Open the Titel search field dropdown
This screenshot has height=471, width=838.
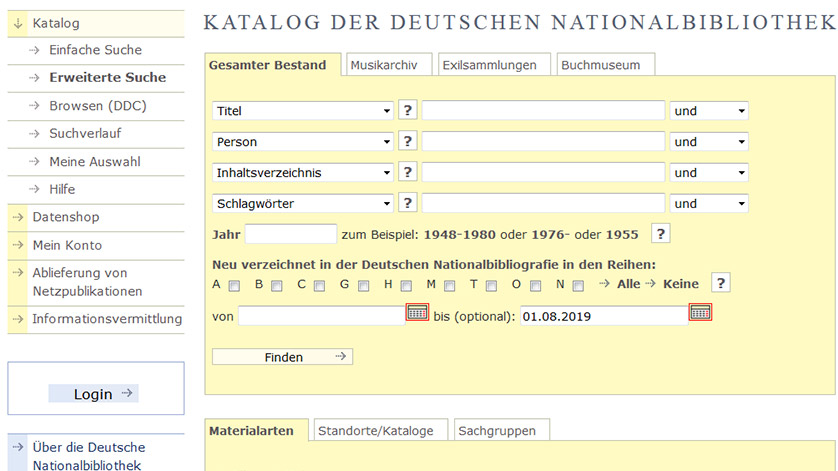click(x=303, y=111)
